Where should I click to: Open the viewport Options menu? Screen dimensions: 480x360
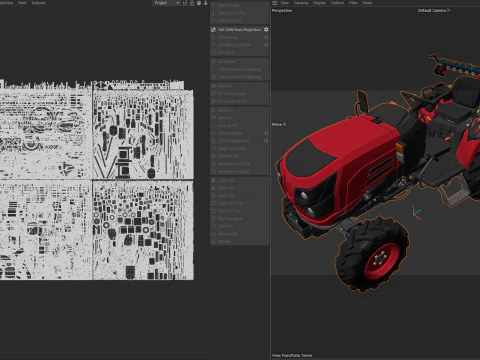(x=337, y=3)
